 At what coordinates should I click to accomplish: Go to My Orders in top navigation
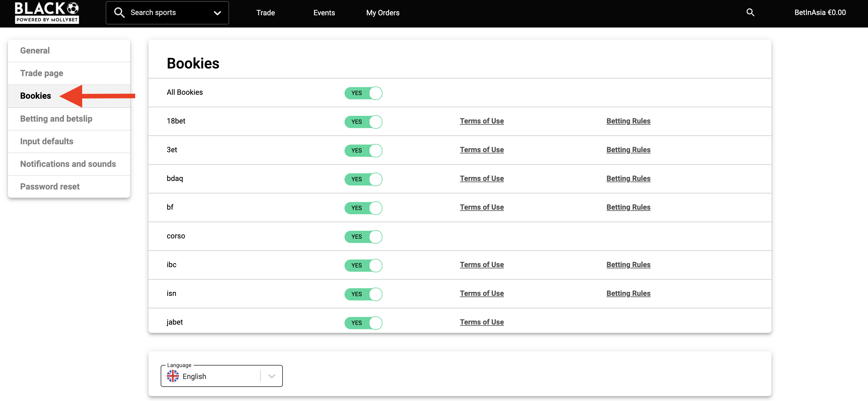[x=383, y=13]
